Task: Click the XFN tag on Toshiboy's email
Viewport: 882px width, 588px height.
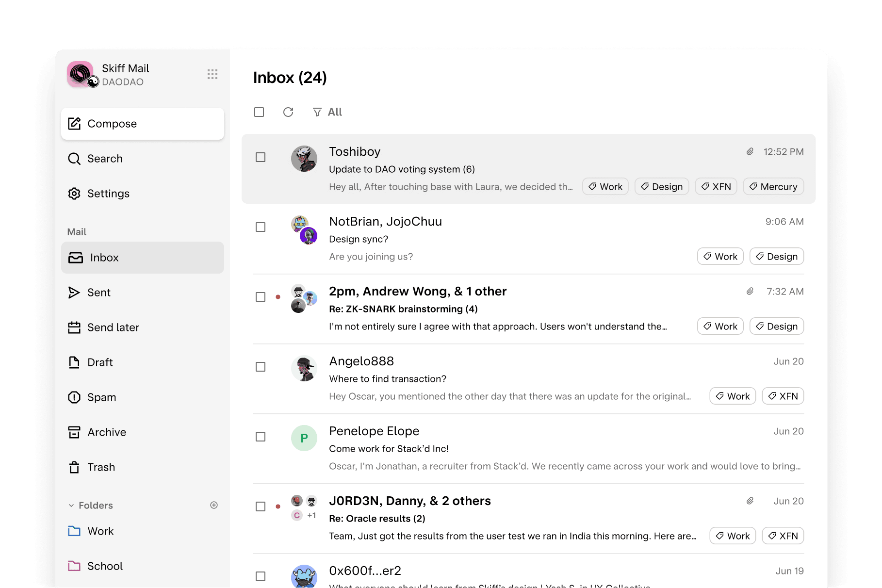Action: [x=716, y=187]
